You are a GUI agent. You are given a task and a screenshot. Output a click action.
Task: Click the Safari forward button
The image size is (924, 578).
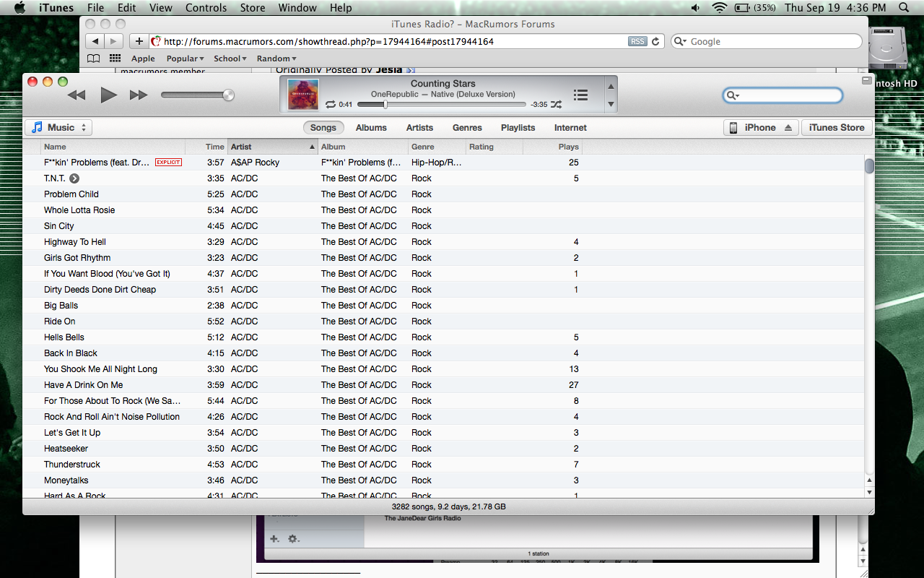coord(114,41)
